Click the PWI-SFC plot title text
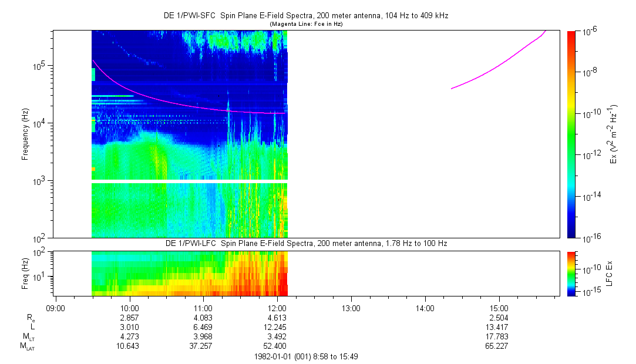The image size is (636, 364). 305,16
